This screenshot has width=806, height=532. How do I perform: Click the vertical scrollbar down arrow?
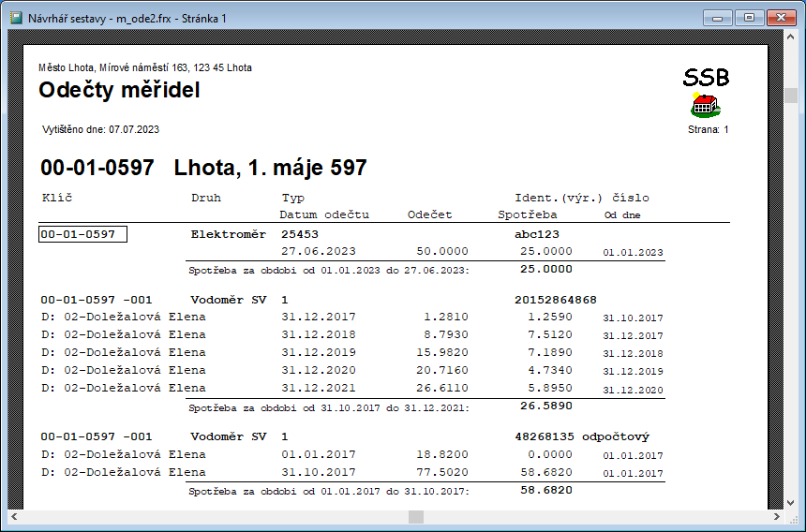click(791, 502)
